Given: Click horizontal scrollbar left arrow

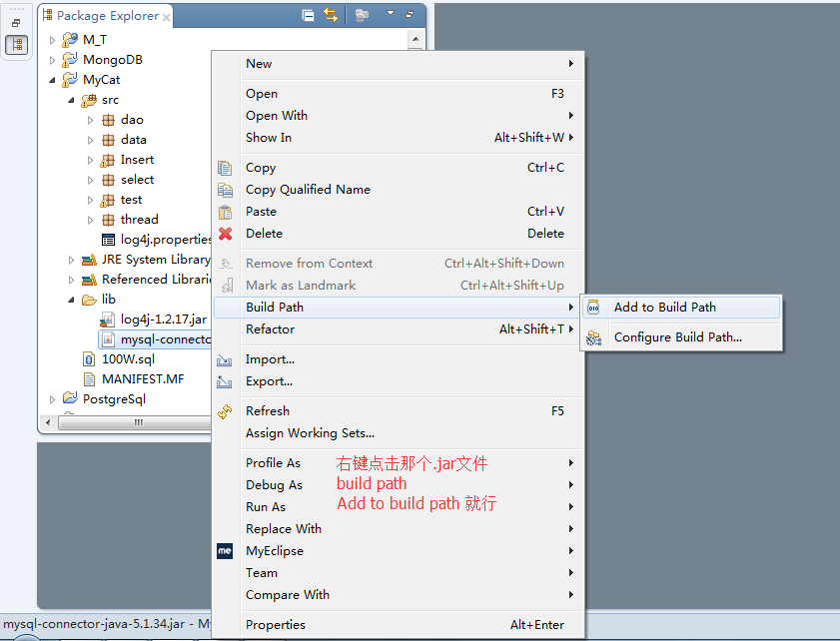Looking at the screenshot, I should (48, 423).
